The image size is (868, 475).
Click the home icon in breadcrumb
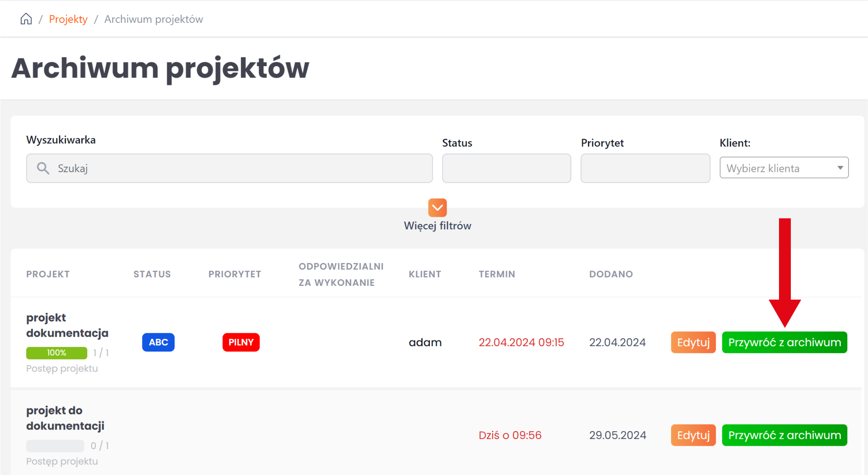coord(26,19)
